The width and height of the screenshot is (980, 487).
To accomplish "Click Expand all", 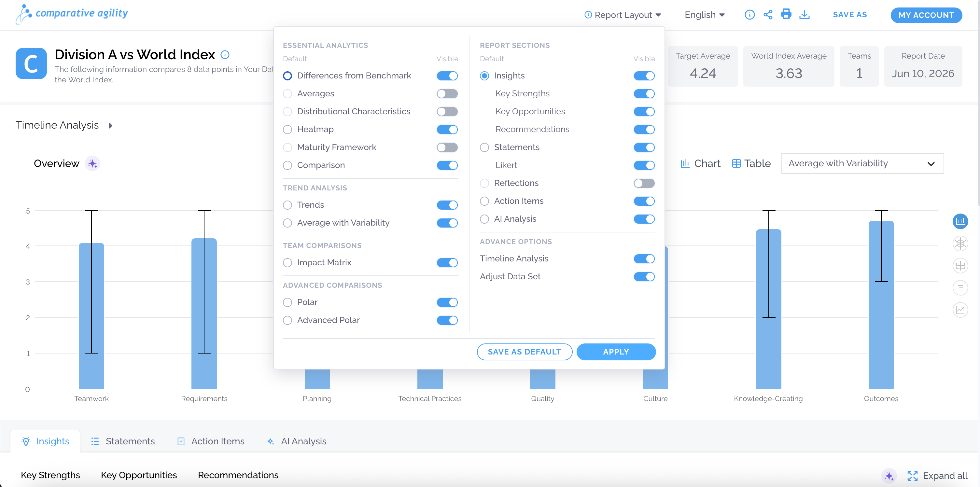I will 937,476.
